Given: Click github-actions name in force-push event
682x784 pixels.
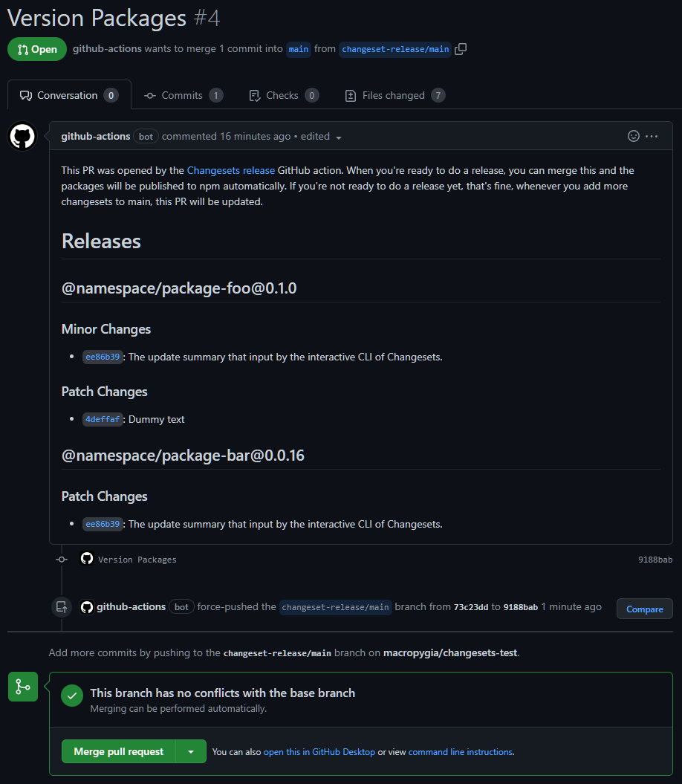Looking at the screenshot, I should pos(131,606).
